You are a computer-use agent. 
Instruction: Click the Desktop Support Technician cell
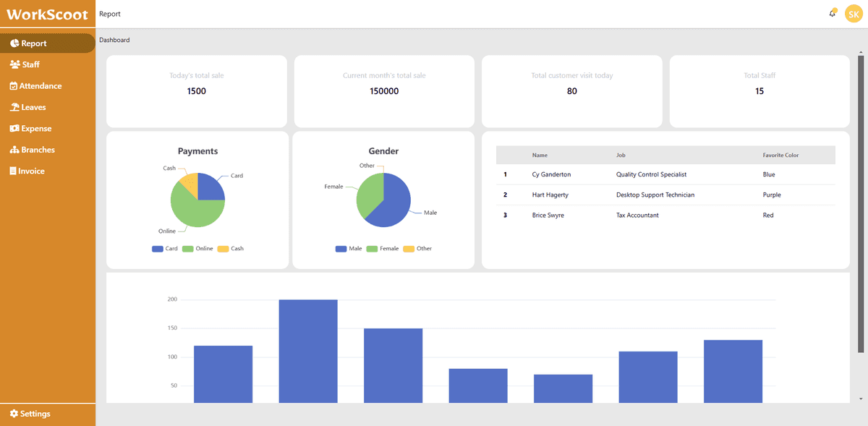(x=655, y=195)
